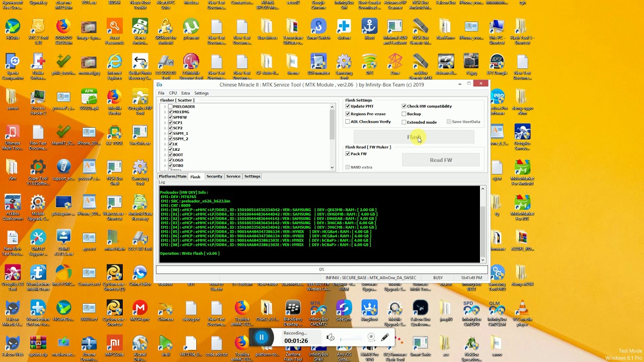Screen dimensions: 644x362
Task: Open the Settings menu in menu bar
Action: (x=201, y=93)
